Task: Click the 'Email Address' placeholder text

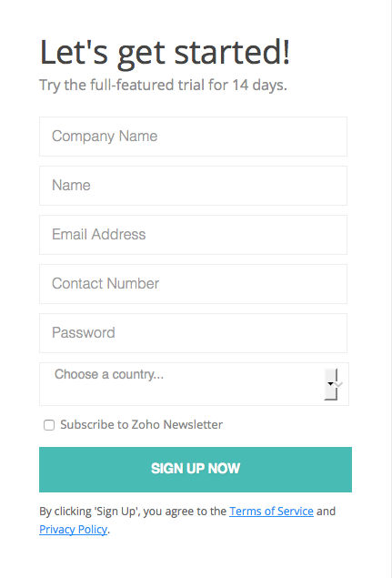Action: (x=99, y=235)
